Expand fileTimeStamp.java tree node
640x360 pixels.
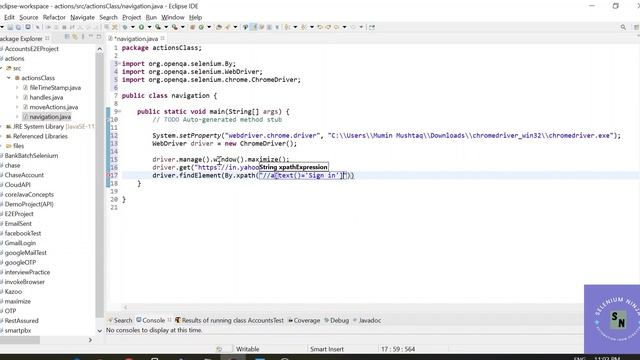[17, 87]
